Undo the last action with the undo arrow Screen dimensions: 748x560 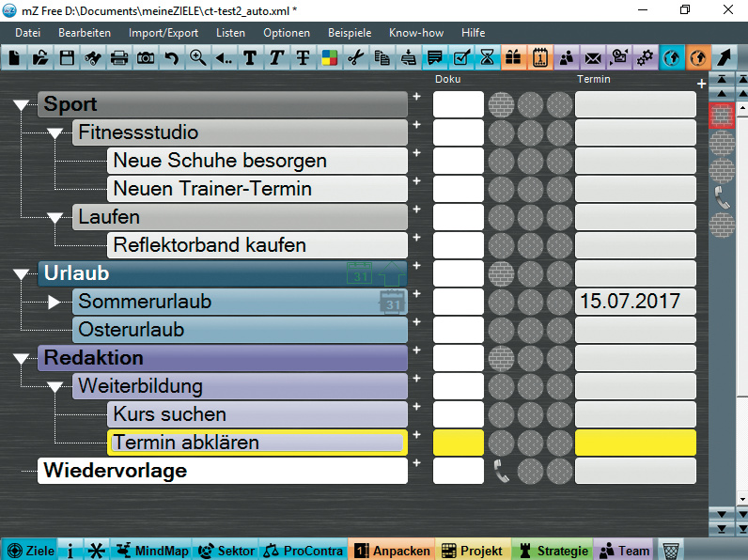(172, 57)
